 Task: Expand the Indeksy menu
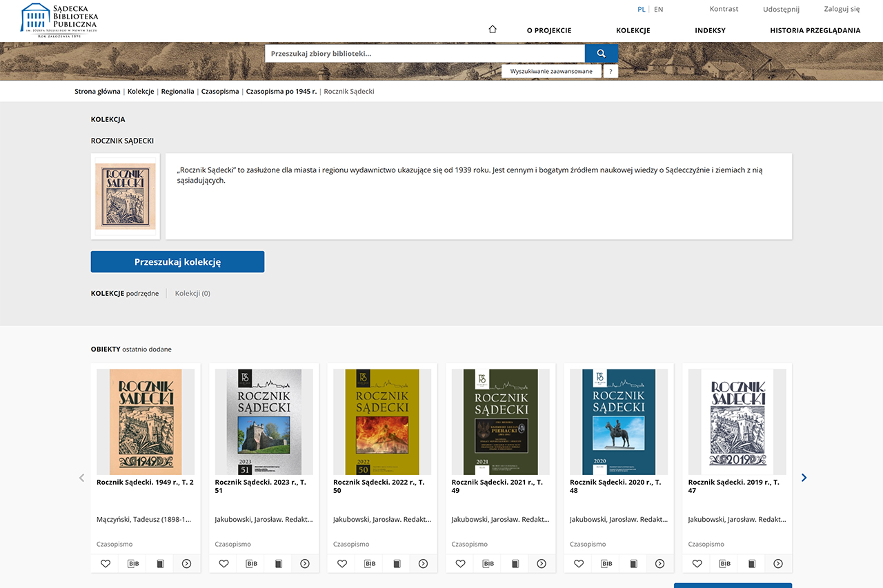click(710, 30)
